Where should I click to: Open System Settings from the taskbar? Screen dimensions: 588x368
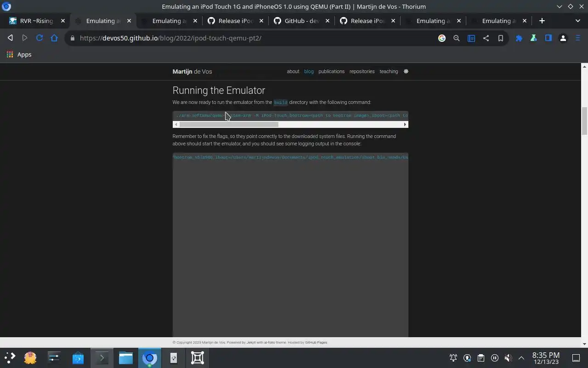(54, 357)
